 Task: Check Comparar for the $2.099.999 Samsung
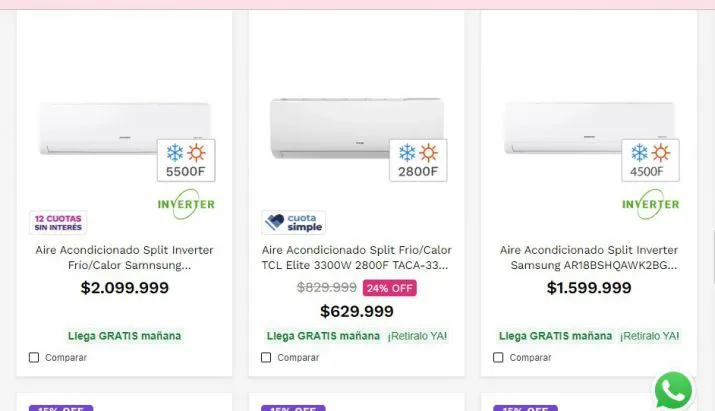(34, 357)
